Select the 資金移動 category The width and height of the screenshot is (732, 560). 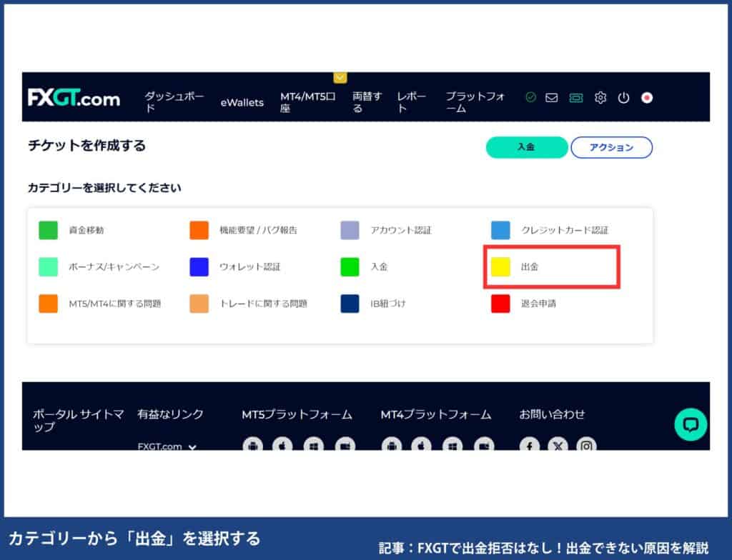tap(71, 230)
